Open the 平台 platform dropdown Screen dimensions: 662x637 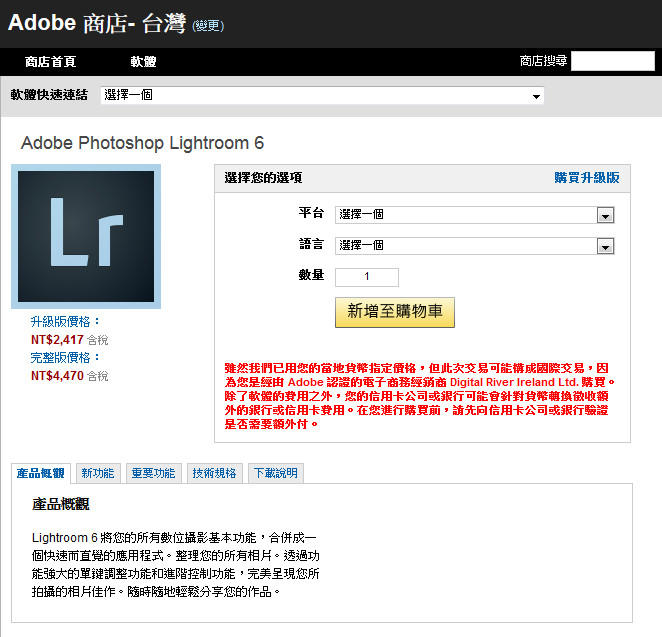coord(475,215)
